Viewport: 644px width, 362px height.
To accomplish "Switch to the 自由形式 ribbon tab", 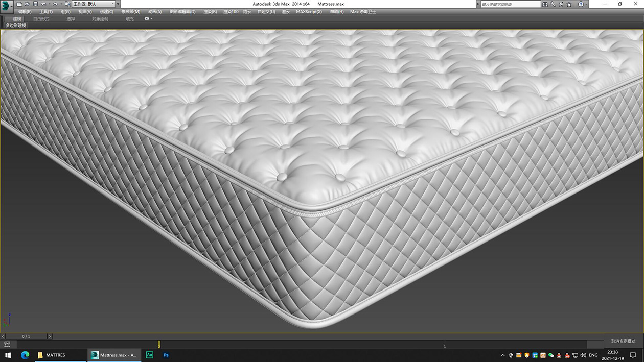I will pyautogui.click(x=41, y=19).
